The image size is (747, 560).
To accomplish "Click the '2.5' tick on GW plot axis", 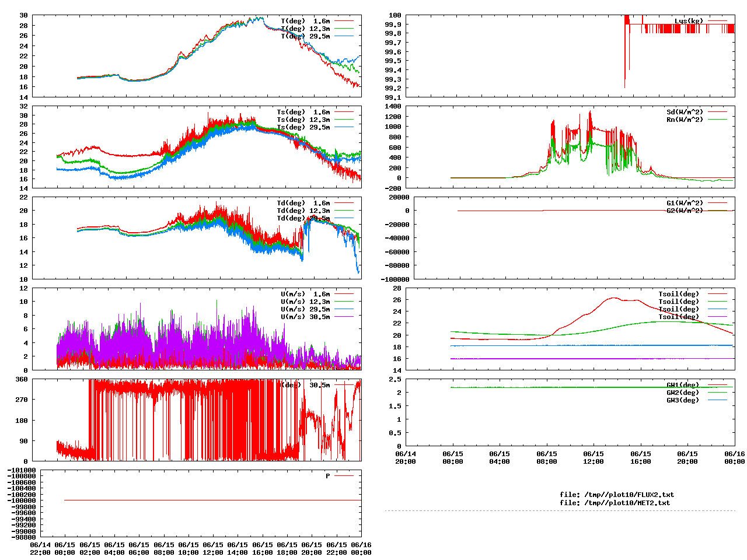I will [395, 379].
